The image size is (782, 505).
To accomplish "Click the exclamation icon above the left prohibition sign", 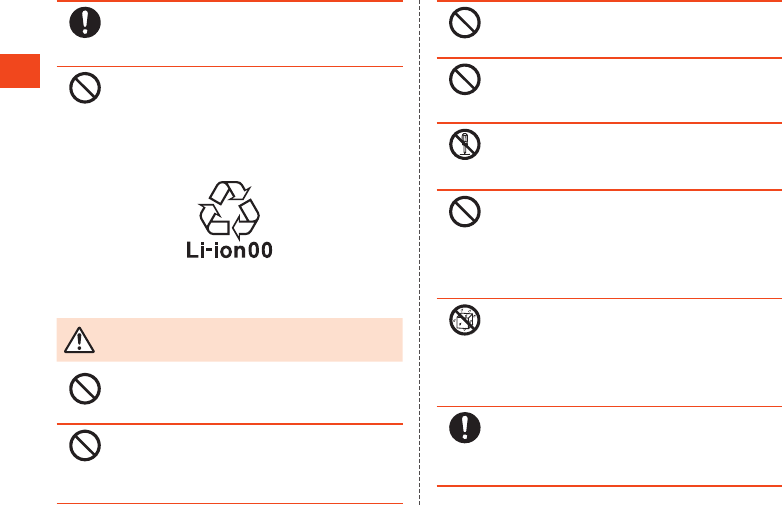I will [85, 22].
